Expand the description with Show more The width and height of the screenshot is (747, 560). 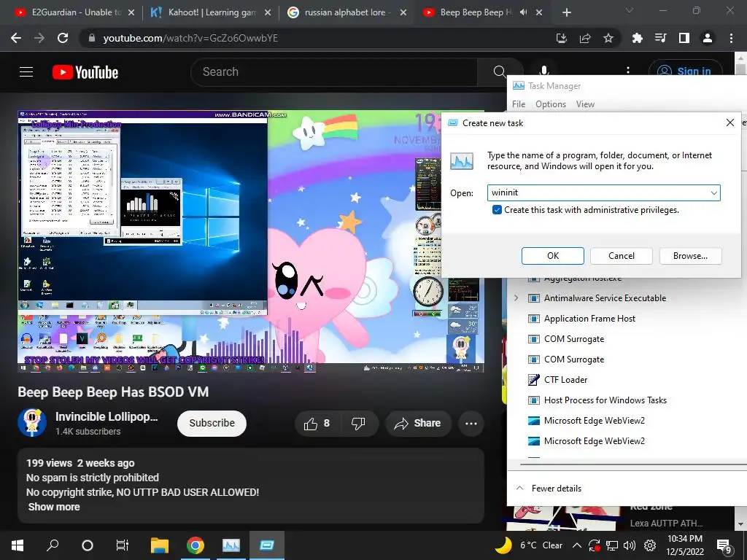pyautogui.click(x=54, y=507)
